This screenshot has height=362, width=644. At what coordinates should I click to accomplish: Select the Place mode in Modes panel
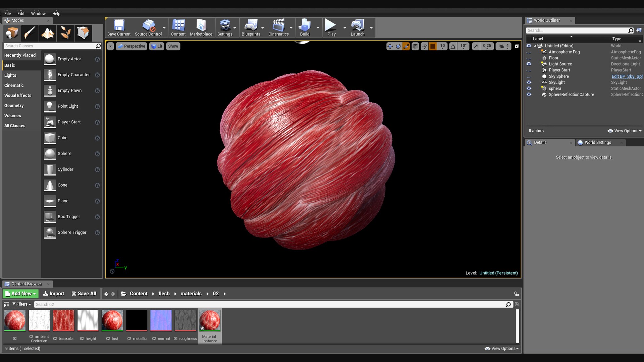point(12,33)
